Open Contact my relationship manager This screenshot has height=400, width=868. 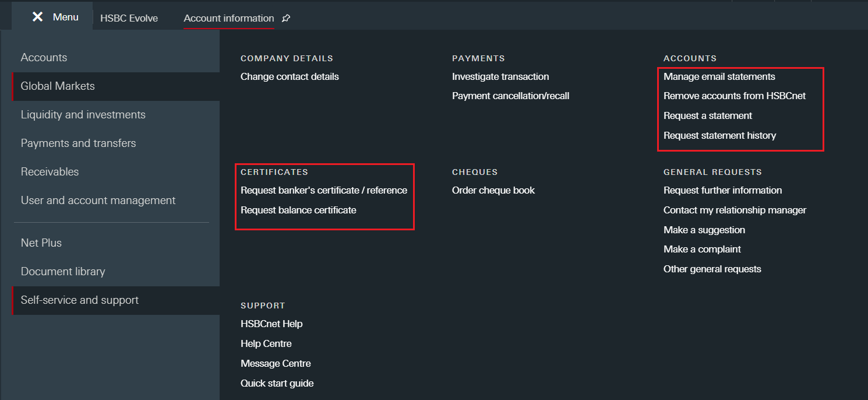click(735, 210)
